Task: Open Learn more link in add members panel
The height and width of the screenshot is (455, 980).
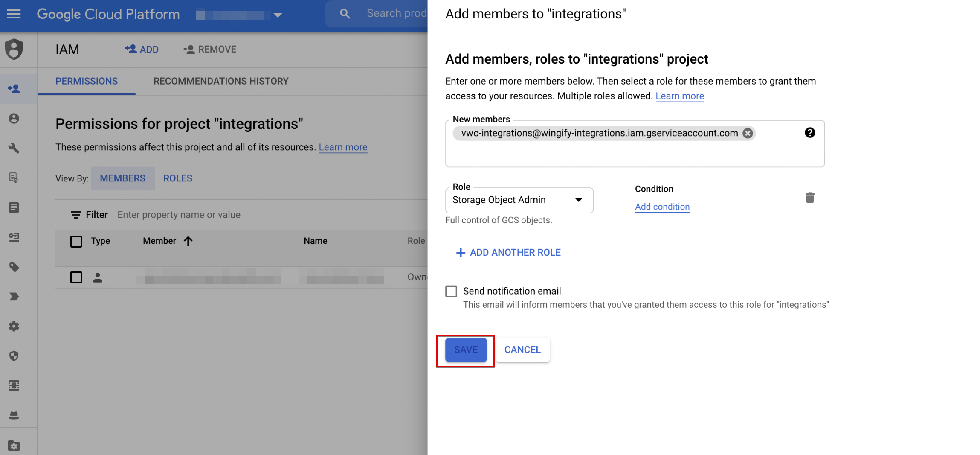Action: coord(679,96)
